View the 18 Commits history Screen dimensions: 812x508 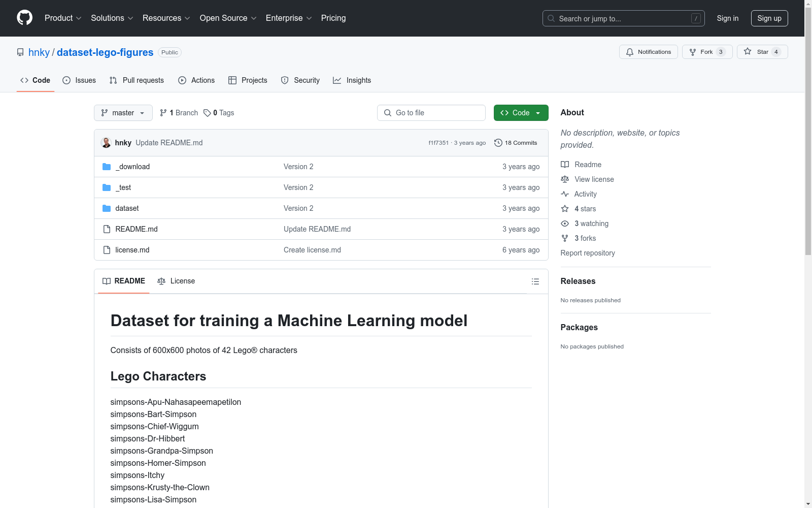(x=516, y=143)
